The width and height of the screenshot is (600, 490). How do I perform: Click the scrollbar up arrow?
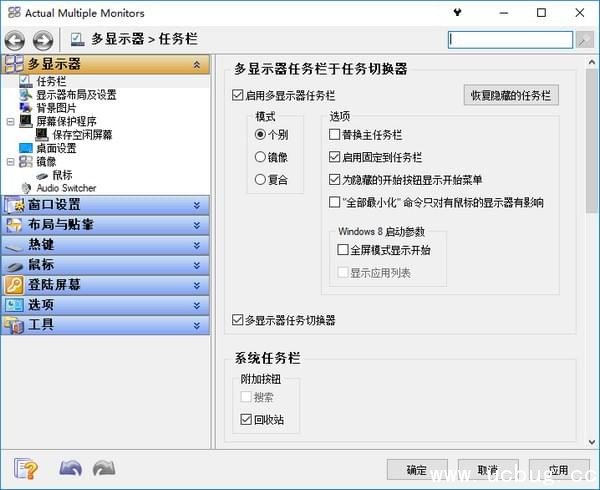click(x=592, y=62)
